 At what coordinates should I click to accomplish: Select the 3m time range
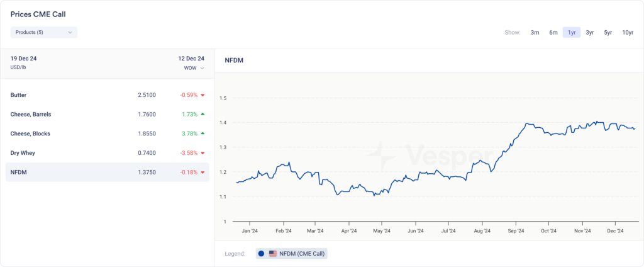535,33
